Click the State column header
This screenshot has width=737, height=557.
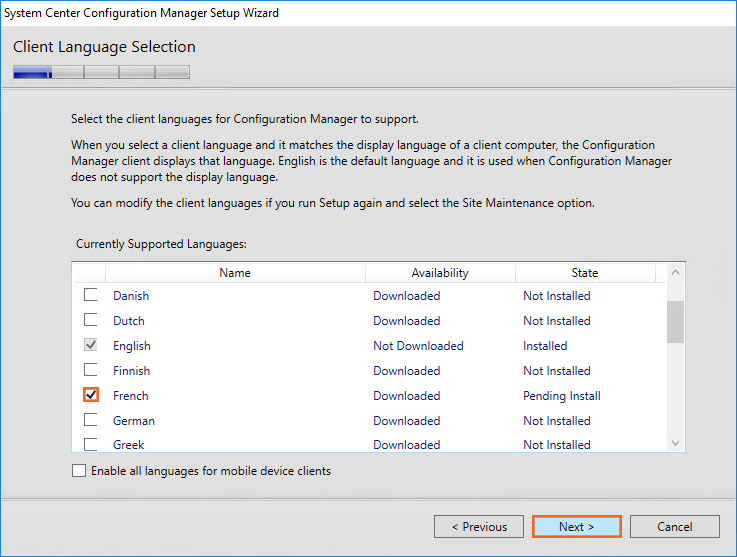(585, 273)
